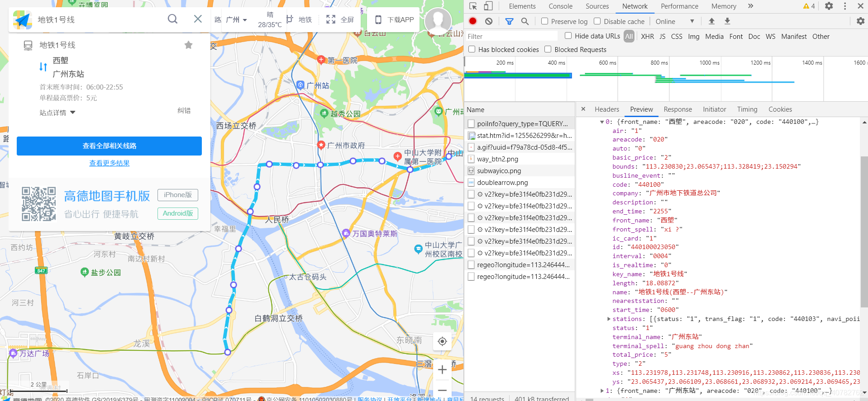The width and height of the screenshot is (868, 401).
Task: Choose the iPhone版 download button
Action: click(x=178, y=195)
